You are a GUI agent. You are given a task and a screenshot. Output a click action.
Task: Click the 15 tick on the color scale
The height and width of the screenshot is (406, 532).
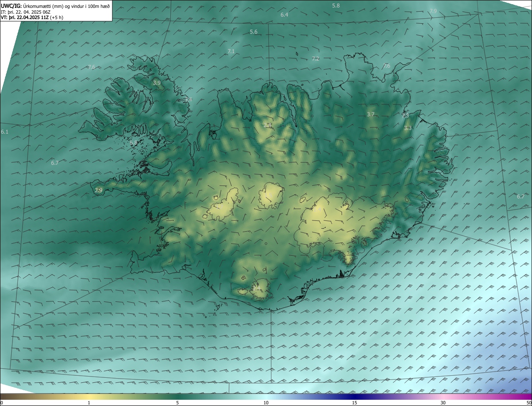[355, 403]
